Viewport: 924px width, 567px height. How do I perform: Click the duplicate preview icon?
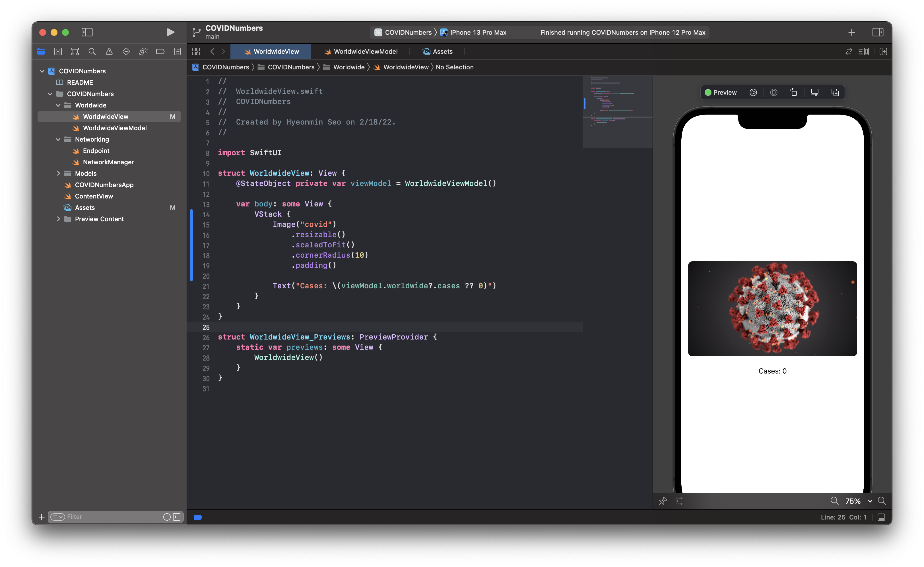pos(835,92)
